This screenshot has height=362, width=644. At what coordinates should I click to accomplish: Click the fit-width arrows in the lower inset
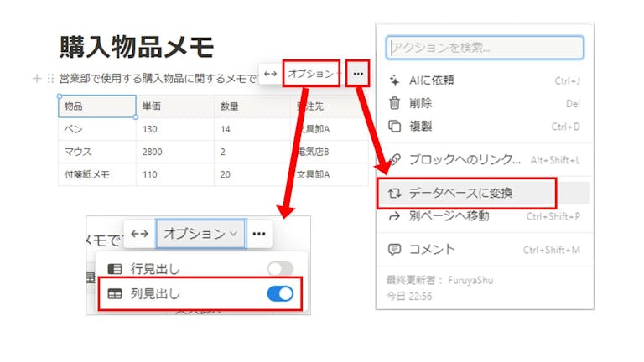140,234
